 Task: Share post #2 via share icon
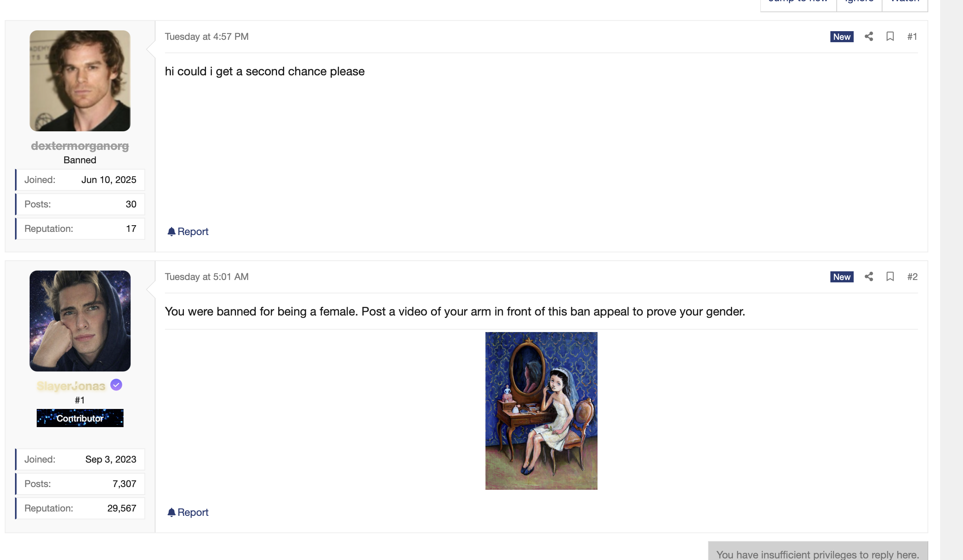(x=869, y=276)
